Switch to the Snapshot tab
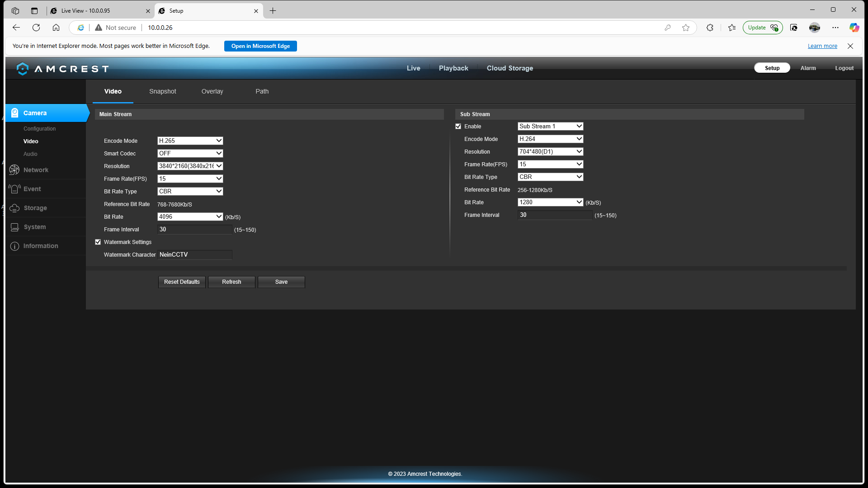The height and width of the screenshot is (488, 868). [x=163, y=91]
